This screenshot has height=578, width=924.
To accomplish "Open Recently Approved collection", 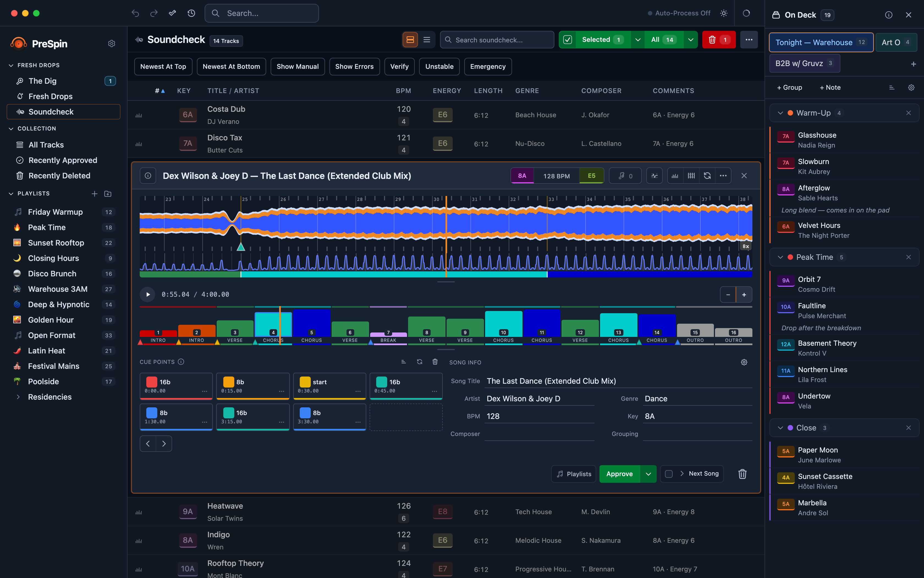I will click(63, 160).
